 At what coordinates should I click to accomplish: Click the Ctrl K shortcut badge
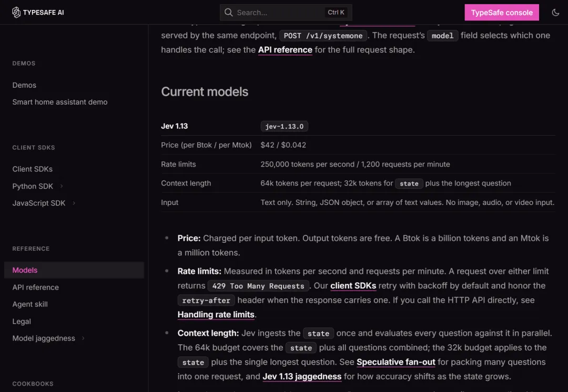tap(336, 12)
